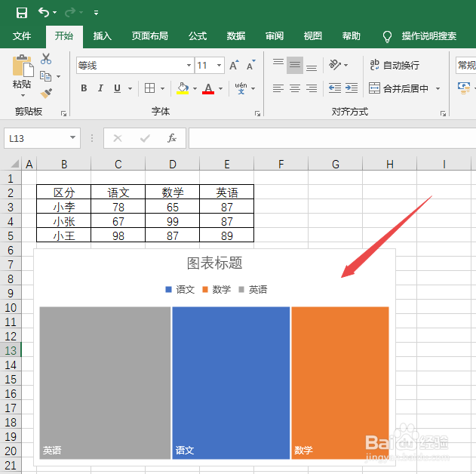Viewport: 476px width, 474px height.
Task: Toggle Align Right
Action: coord(312,88)
